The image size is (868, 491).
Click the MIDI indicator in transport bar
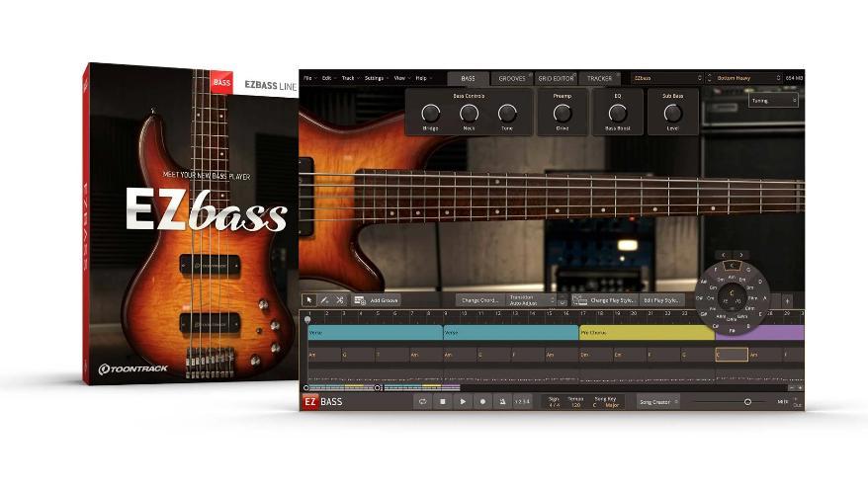tap(782, 402)
